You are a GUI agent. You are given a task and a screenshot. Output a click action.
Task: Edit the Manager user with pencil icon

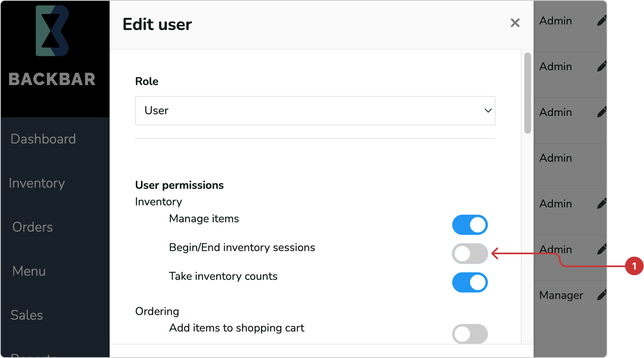tap(601, 295)
